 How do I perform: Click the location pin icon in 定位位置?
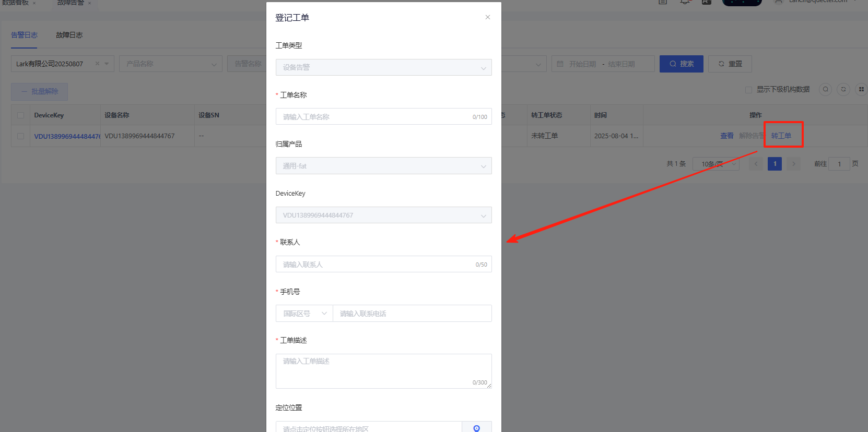point(476,428)
